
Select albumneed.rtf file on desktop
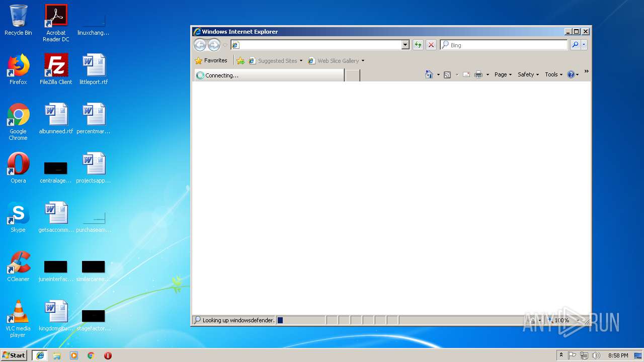coord(56,119)
